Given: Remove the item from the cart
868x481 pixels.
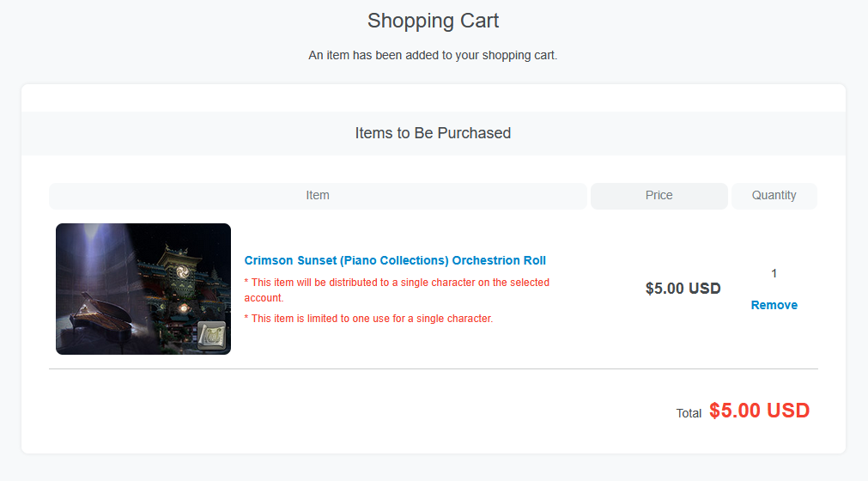Looking at the screenshot, I should pyautogui.click(x=774, y=305).
